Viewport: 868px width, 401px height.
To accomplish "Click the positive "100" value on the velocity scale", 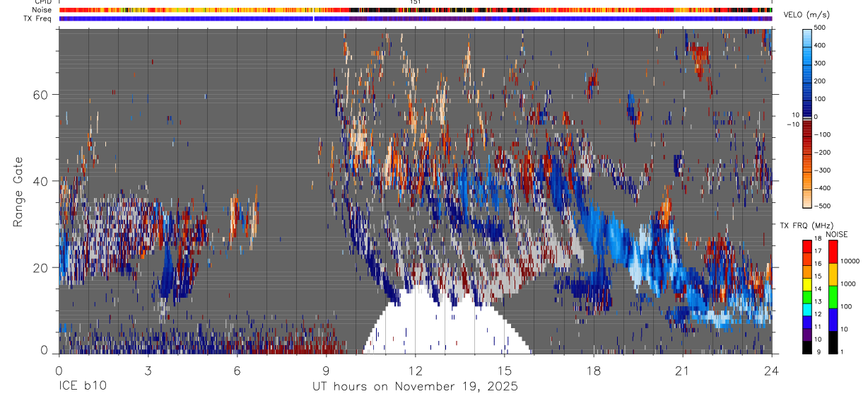I will (821, 99).
